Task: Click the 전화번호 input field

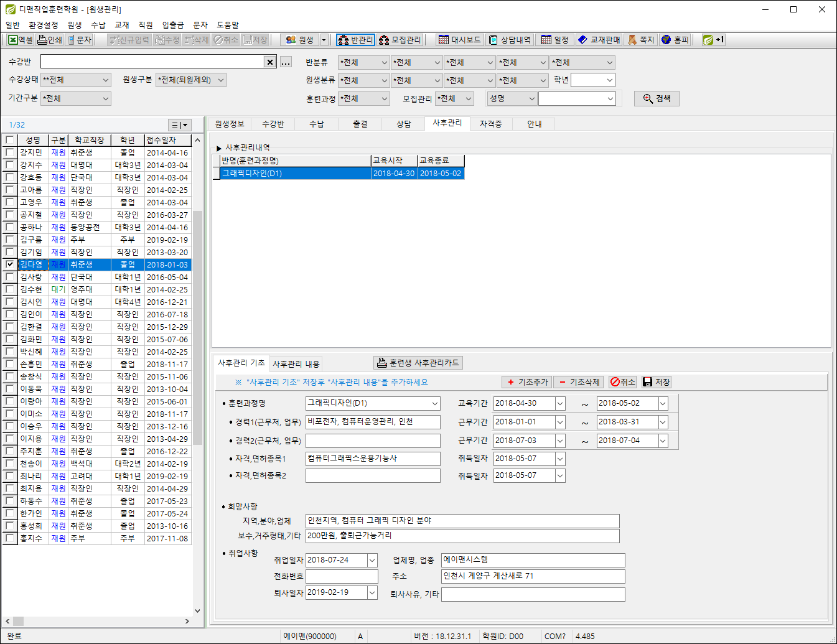Action: tap(342, 576)
